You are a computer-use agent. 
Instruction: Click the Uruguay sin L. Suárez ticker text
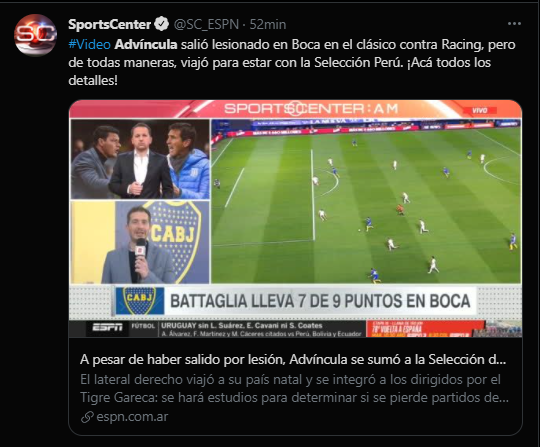(x=242, y=325)
